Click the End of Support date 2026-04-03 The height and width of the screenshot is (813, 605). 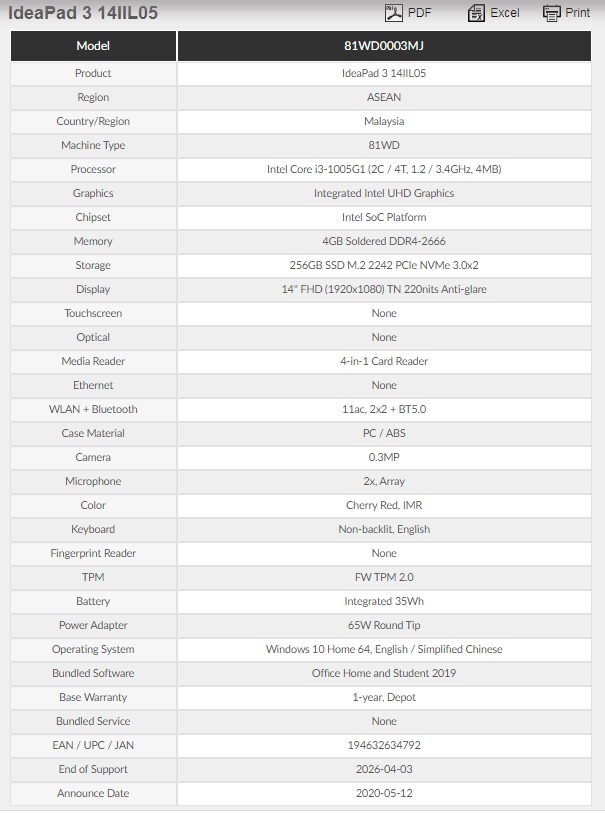[384, 769]
